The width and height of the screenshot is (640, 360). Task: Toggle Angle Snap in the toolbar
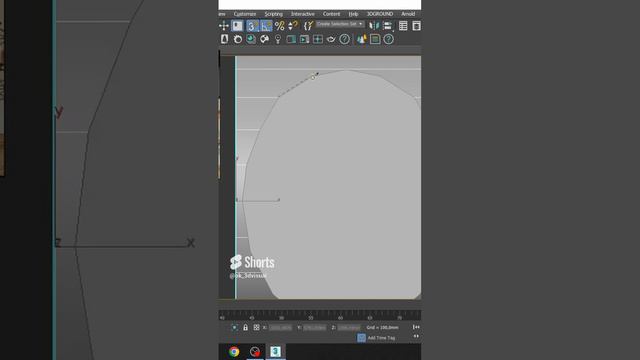[266, 26]
